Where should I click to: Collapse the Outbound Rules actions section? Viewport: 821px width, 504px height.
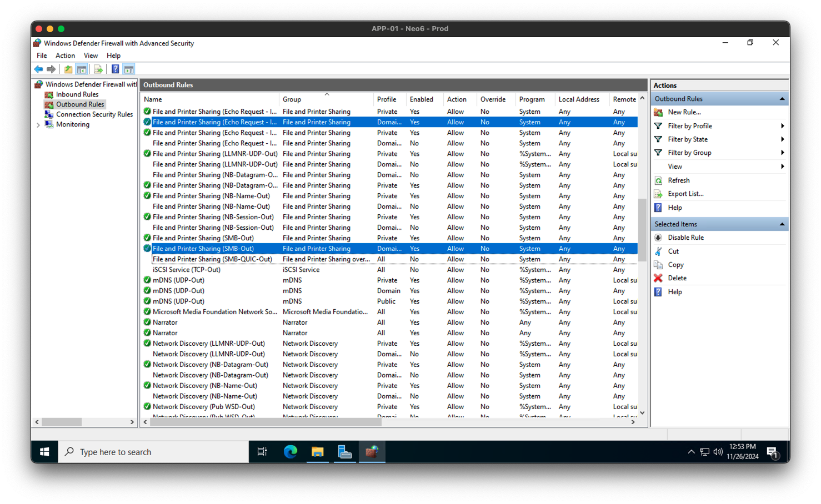(x=782, y=98)
